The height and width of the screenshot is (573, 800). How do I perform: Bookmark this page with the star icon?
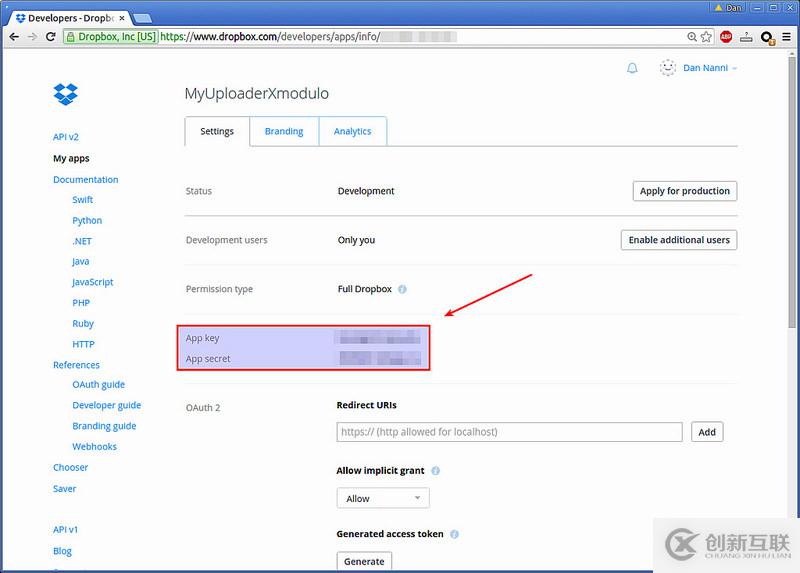pyautogui.click(x=706, y=37)
